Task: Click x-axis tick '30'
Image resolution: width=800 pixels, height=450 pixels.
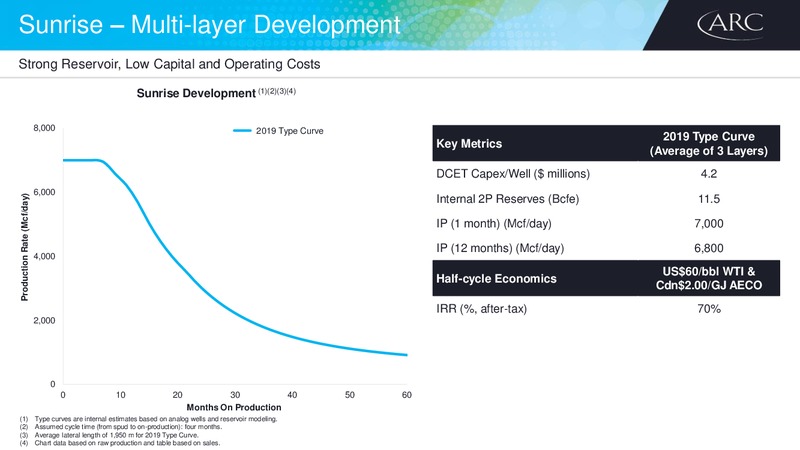Action: pyautogui.click(x=235, y=395)
